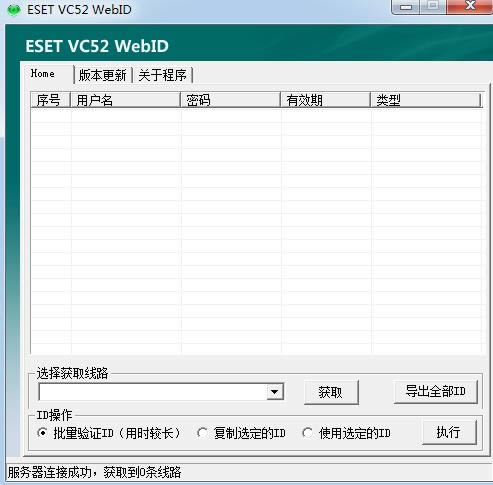Click the 执行 button
This screenshot has height=485, width=493.
tap(449, 432)
